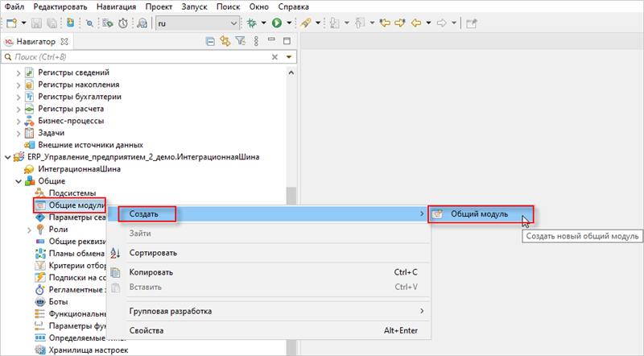Clear the Navigator search field with X
The image size is (644, 356).
click(x=275, y=57)
